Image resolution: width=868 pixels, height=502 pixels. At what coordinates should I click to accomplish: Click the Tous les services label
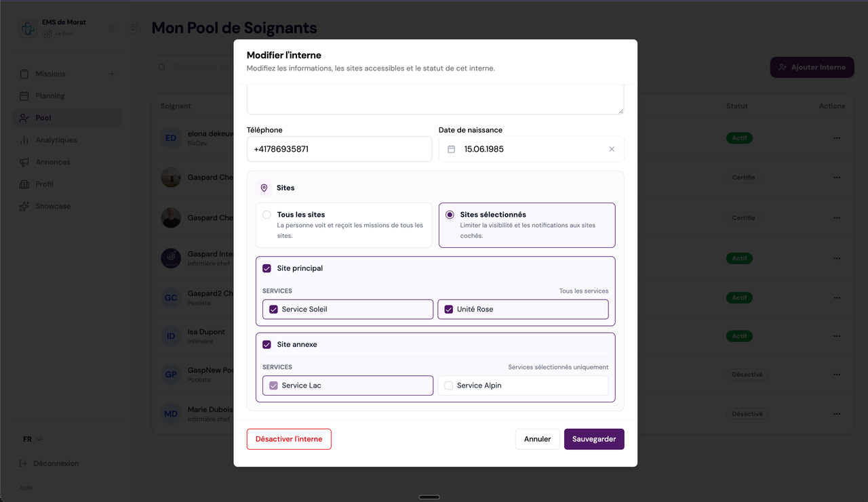click(584, 291)
